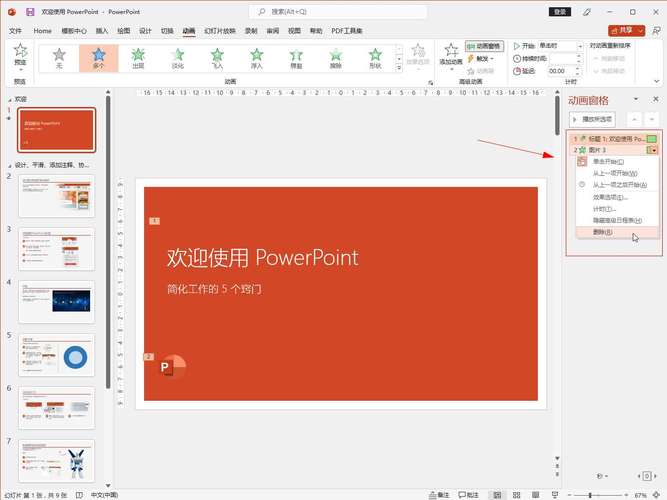
Task: Collapse the 欢迎 section in slide panel
Action: pyautogui.click(x=10, y=100)
